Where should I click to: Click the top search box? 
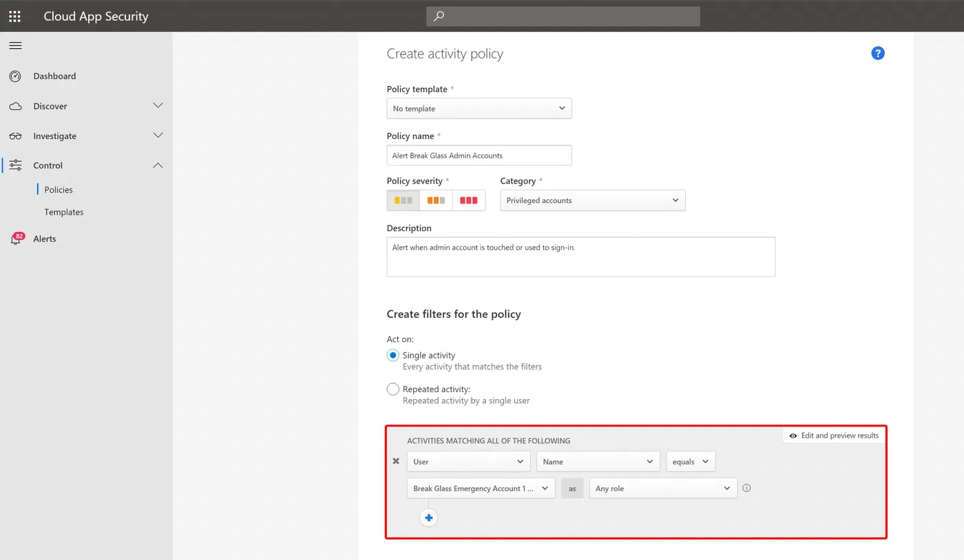pos(563,16)
